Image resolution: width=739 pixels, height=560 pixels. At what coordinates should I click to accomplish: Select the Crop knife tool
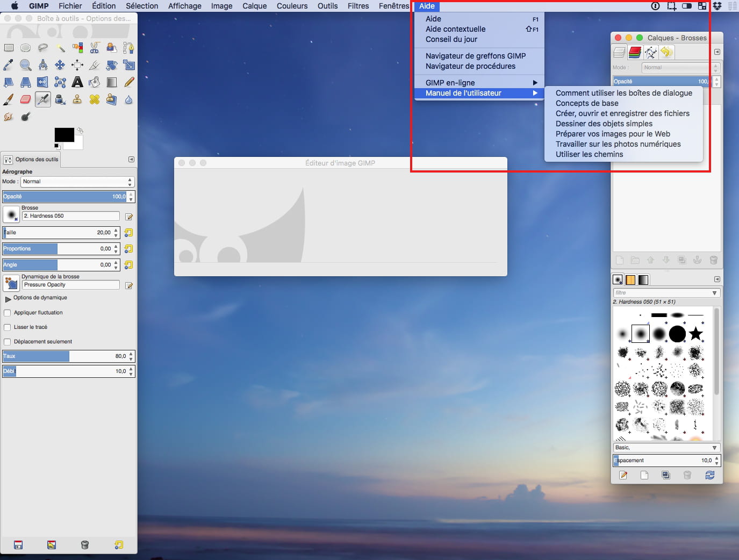(95, 65)
